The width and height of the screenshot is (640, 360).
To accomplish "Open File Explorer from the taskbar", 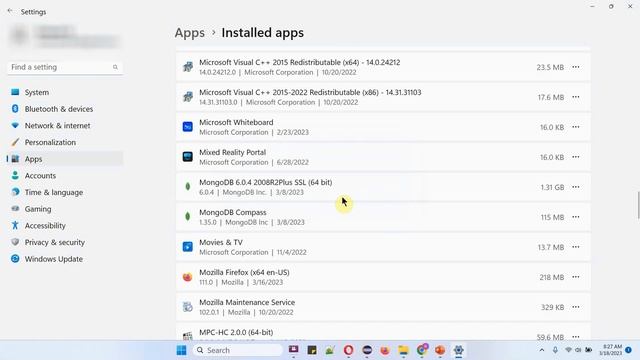I will 403,350.
